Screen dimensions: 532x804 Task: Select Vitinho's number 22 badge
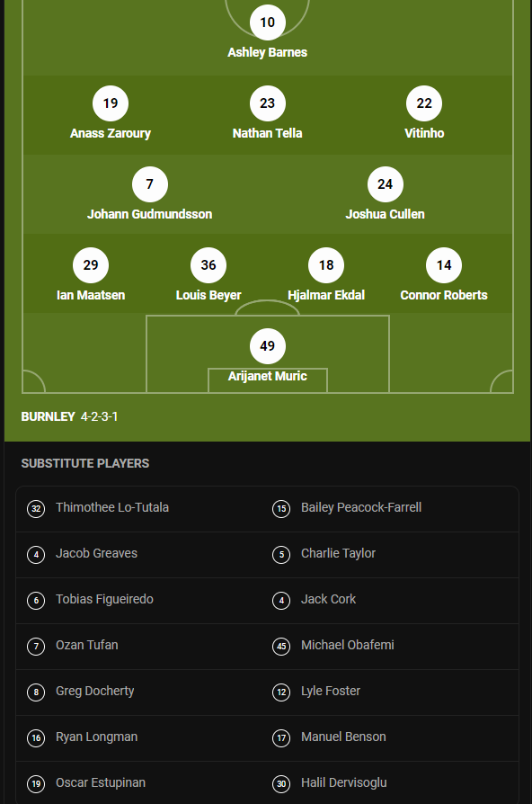424,103
